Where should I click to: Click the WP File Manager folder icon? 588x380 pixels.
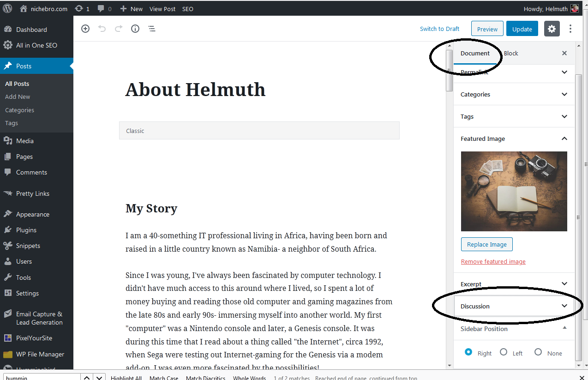click(x=8, y=354)
